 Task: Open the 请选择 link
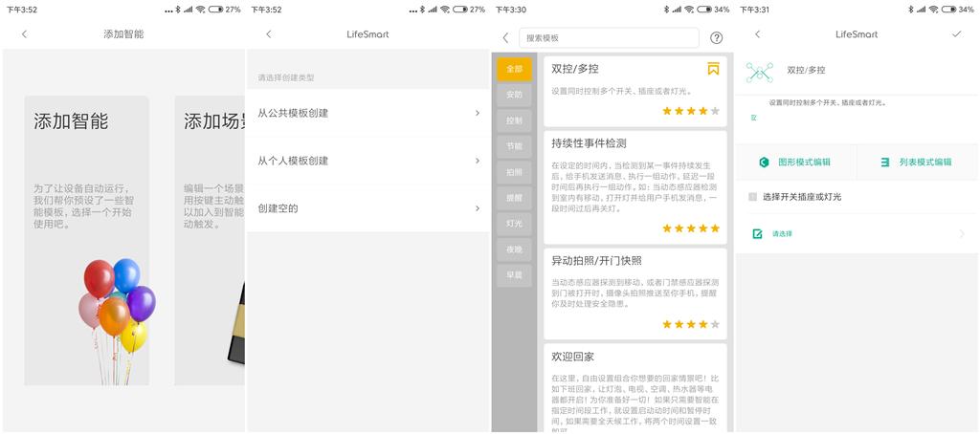click(x=782, y=234)
